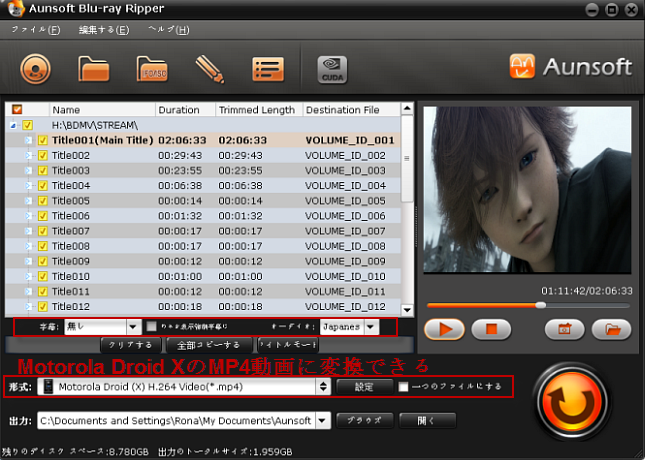
Task: Click the ブラウズ browse button
Action: pos(364,421)
